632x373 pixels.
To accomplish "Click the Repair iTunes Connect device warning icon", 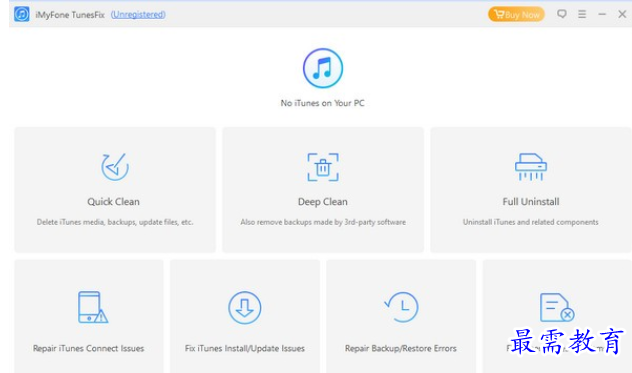I will click(93, 307).
